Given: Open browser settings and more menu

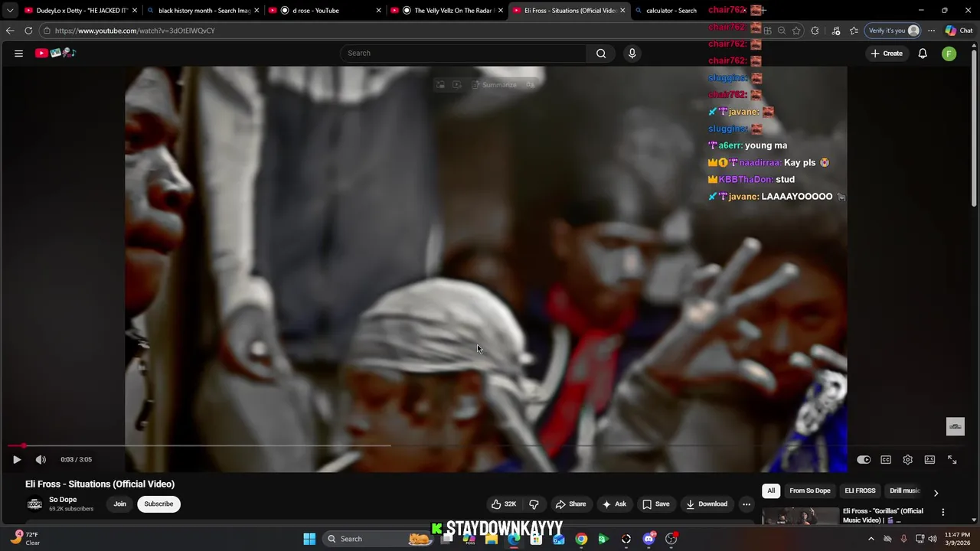Looking at the screenshot, I should pos(931,31).
